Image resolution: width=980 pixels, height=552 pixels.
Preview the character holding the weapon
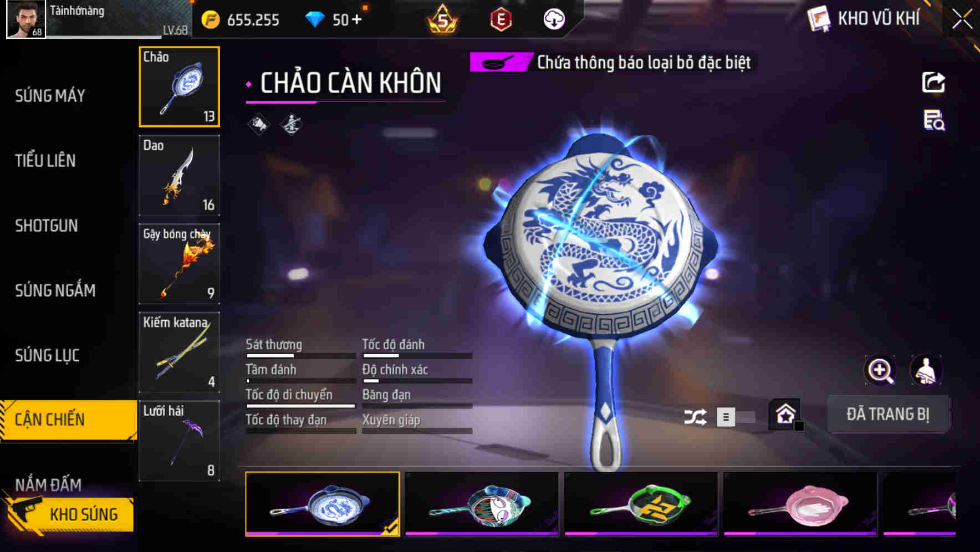click(926, 370)
